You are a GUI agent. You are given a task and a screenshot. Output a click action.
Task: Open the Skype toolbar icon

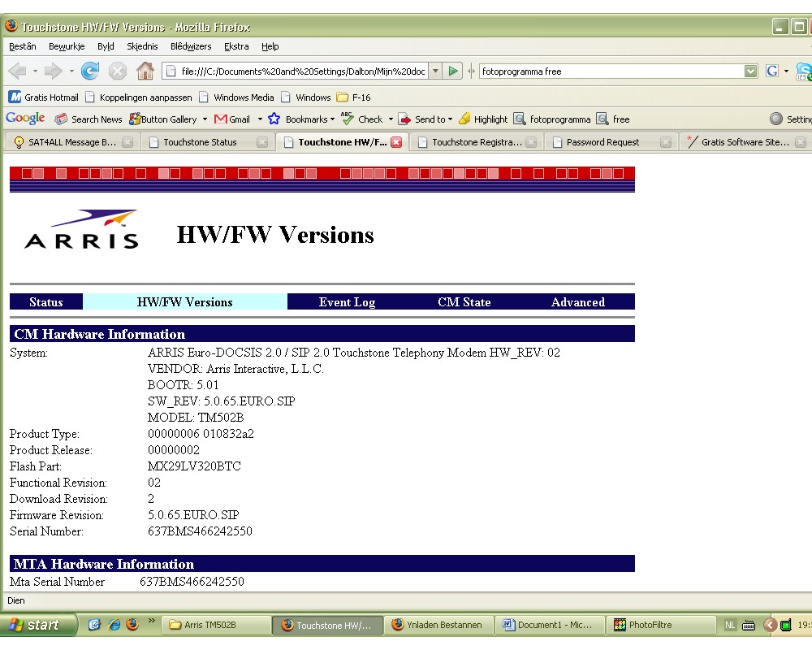[804, 71]
